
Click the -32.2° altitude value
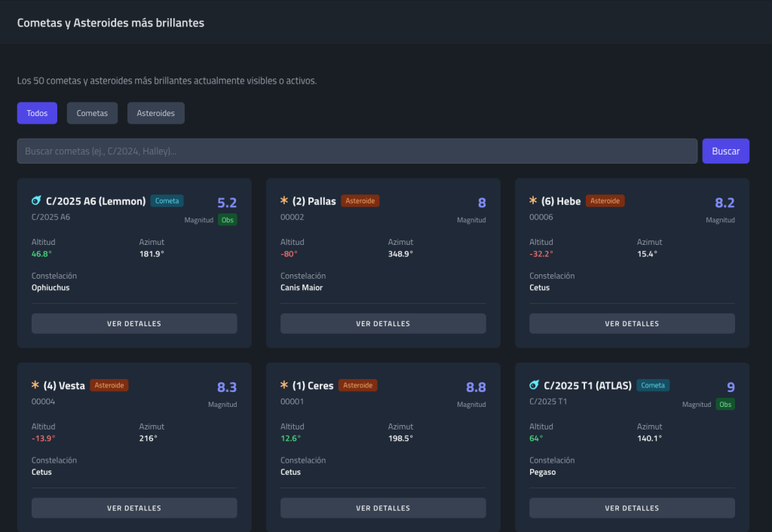[x=541, y=254]
